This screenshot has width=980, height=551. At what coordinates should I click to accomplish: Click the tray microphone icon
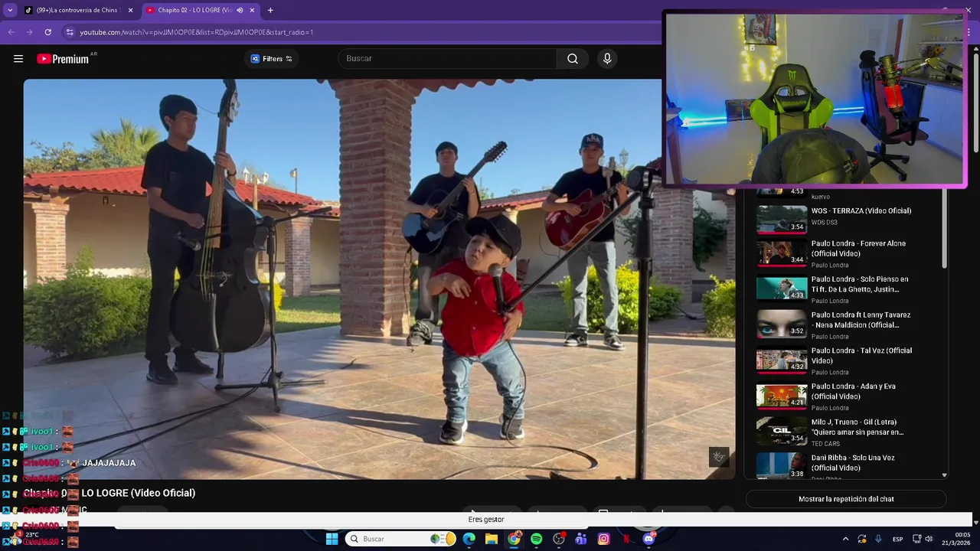point(878,539)
